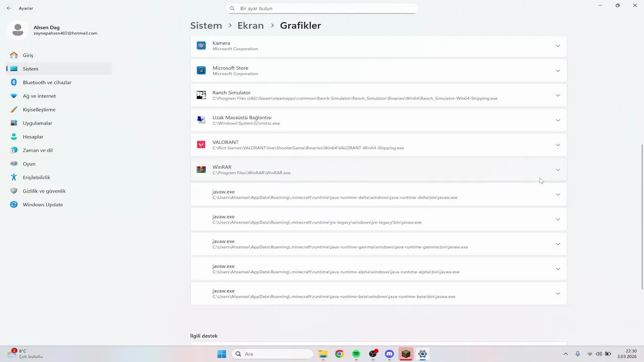Navigate to Sistem in the breadcrumb

[206, 26]
